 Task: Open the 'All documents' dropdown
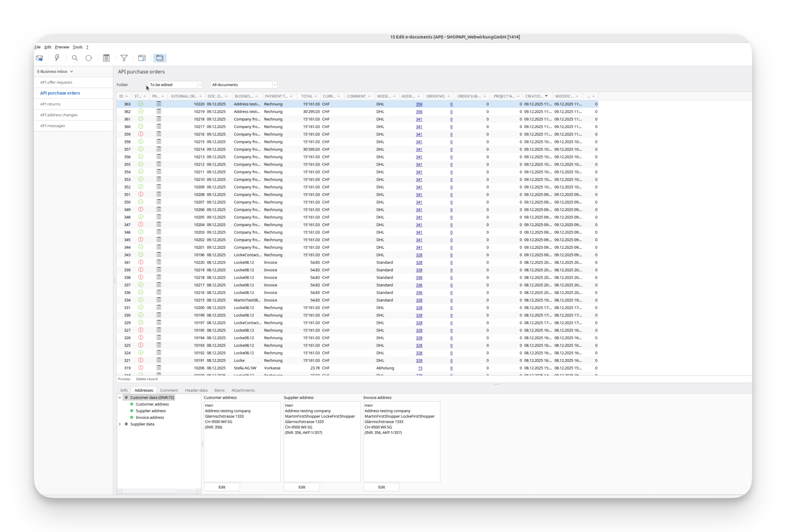(x=274, y=85)
